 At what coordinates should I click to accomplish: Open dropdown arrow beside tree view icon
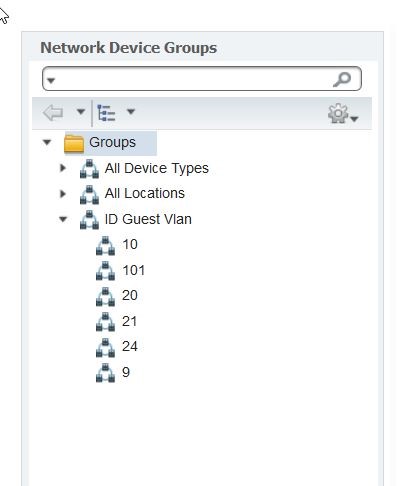tap(131, 111)
